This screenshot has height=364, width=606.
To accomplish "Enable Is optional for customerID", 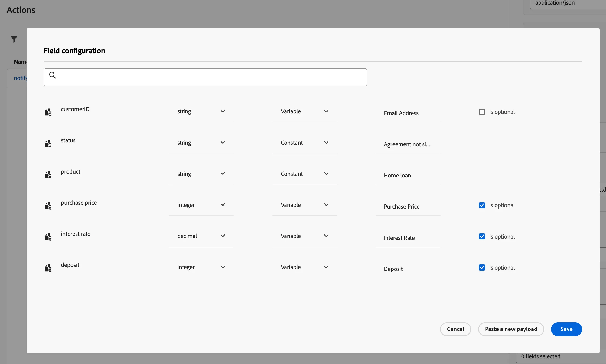I will [482, 112].
